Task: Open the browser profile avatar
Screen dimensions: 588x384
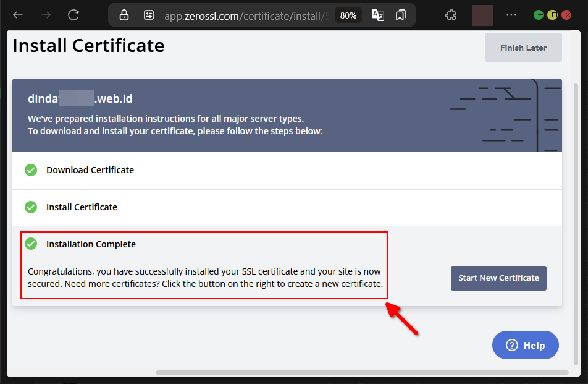Action: [482, 15]
